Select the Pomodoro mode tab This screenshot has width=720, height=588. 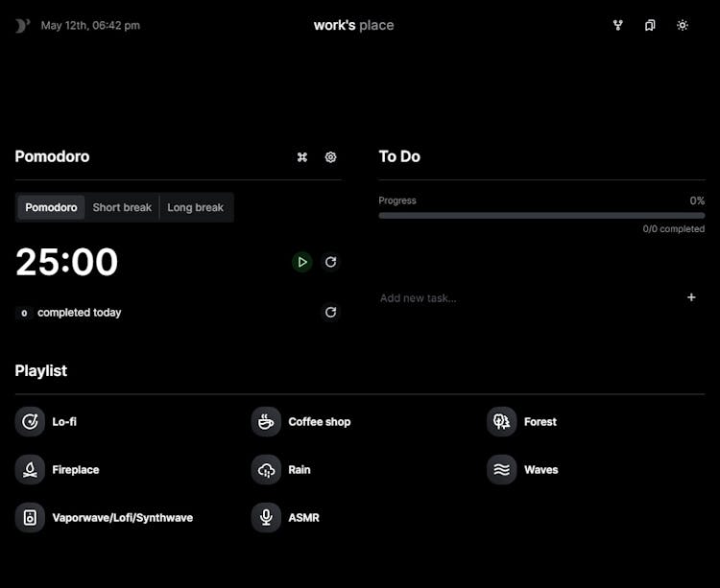coord(51,207)
